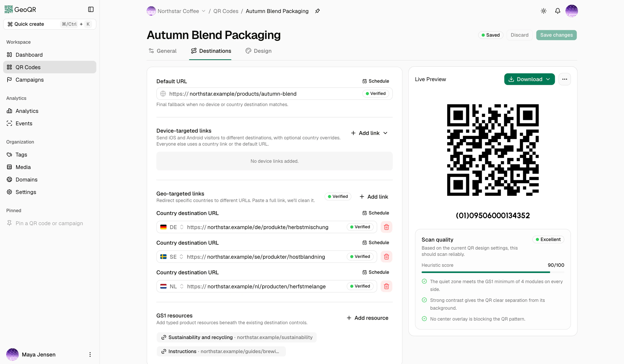Change the NL country selector
This screenshot has height=364, width=624.
coord(177,286)
